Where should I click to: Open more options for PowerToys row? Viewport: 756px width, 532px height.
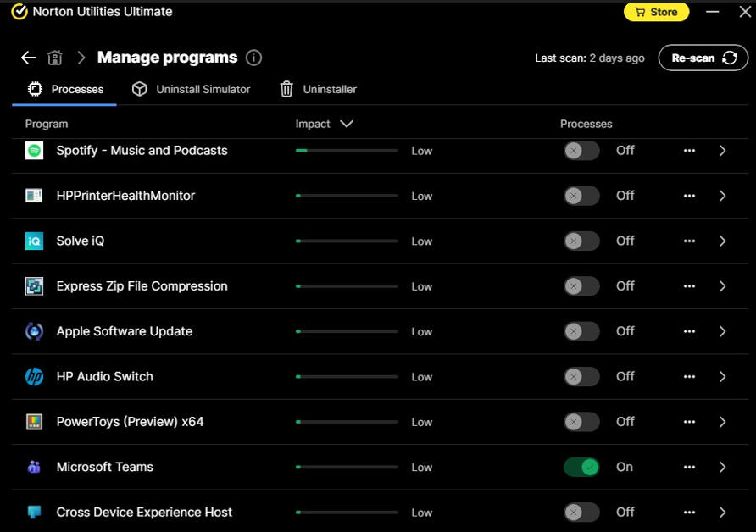coord(689,422)
